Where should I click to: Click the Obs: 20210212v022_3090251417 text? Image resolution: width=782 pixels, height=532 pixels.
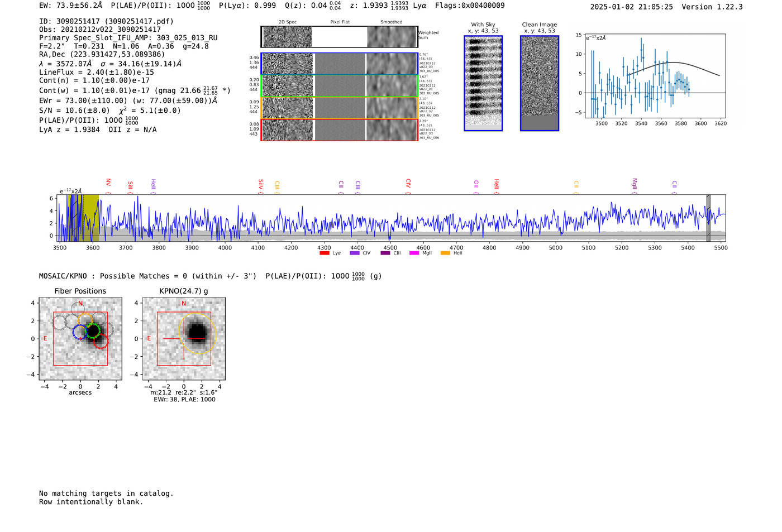coord(100,30)
